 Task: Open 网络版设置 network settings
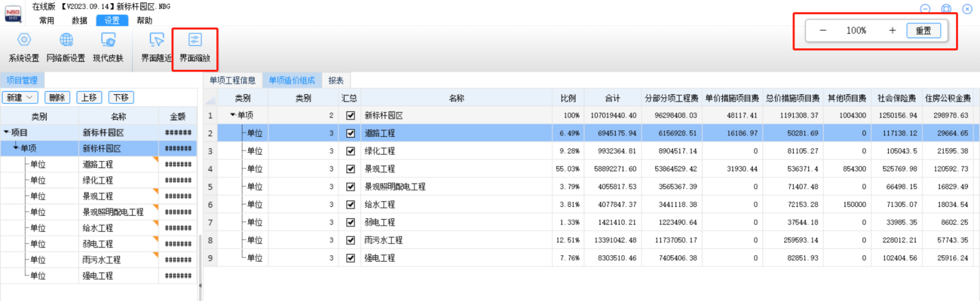[66, 48]
